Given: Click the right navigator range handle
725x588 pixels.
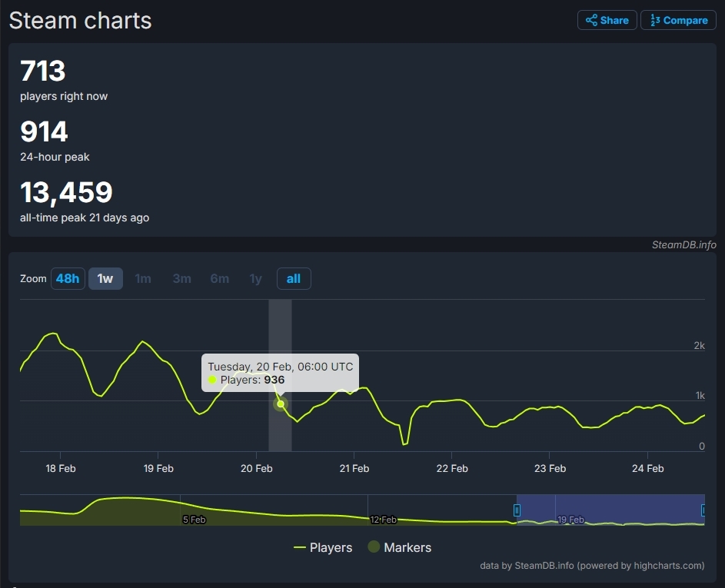Looking at the screenshot, I should click(x=703, y=510).
